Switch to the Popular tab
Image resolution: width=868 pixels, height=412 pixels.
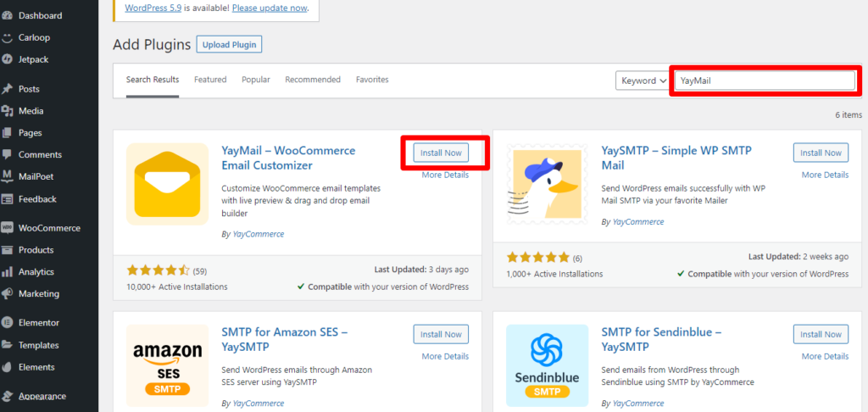pos(256,80)
